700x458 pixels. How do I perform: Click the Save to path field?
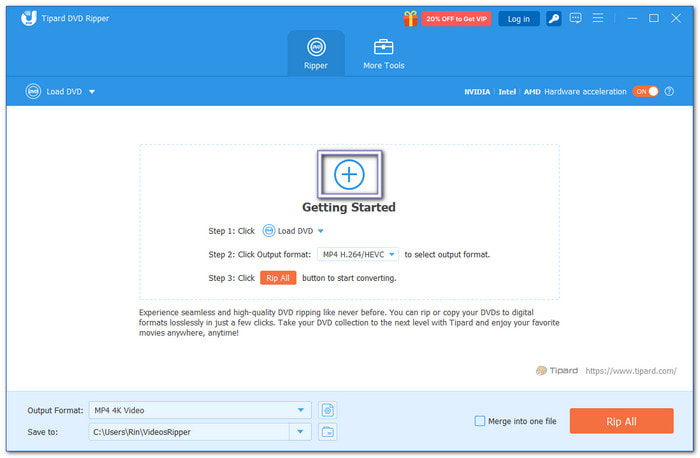(x=189, y=432)
